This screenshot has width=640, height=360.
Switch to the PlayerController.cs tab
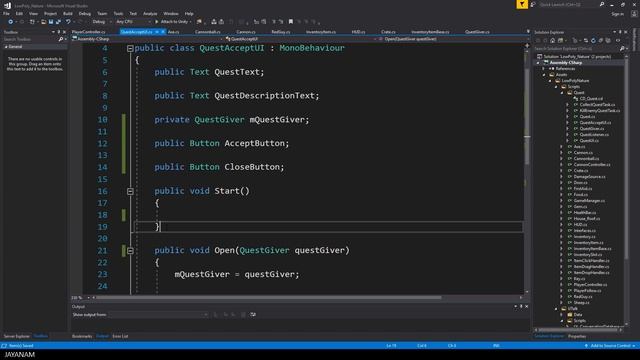[89, 32]
